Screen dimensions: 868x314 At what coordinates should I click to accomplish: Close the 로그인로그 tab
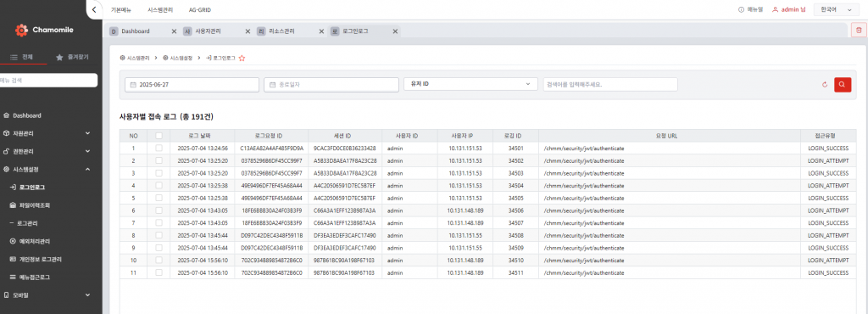tap(395, 31)
